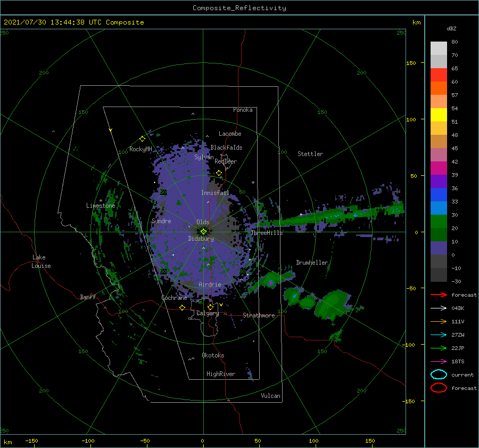
Task: Click the yellow diamond marker below RedDeer
Action: 219,173
